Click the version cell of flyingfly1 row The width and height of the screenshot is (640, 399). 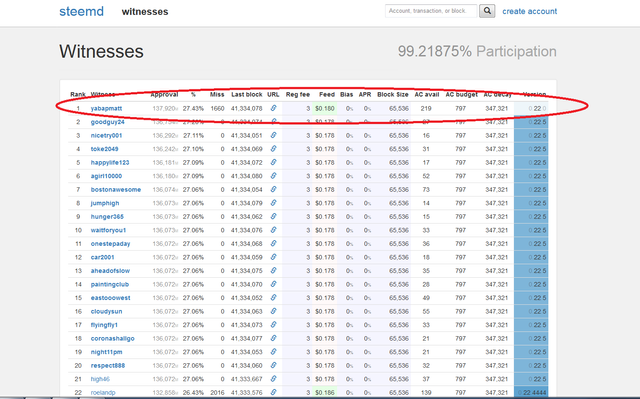(x=531, y=325)
